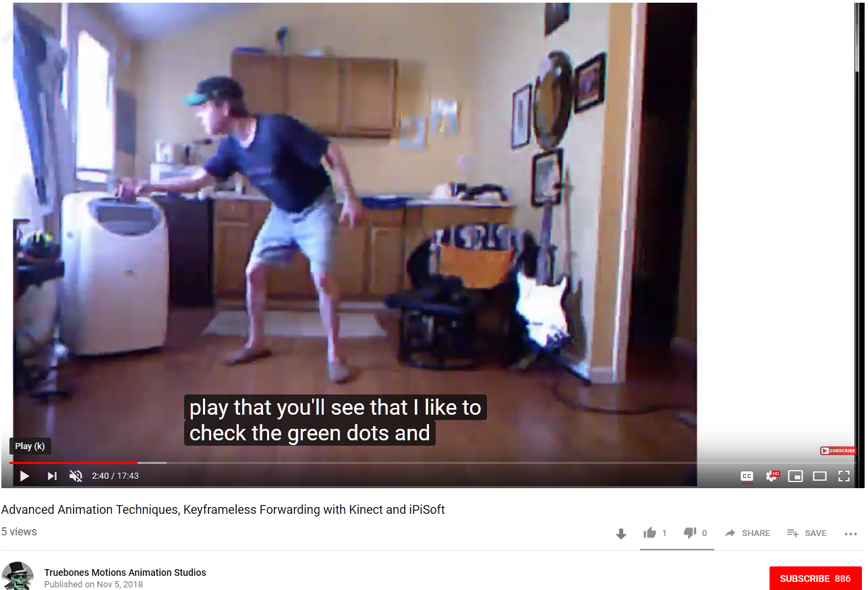
Task: Subscribe to Truebones Motions channel
Action: [x=815, y=579]
